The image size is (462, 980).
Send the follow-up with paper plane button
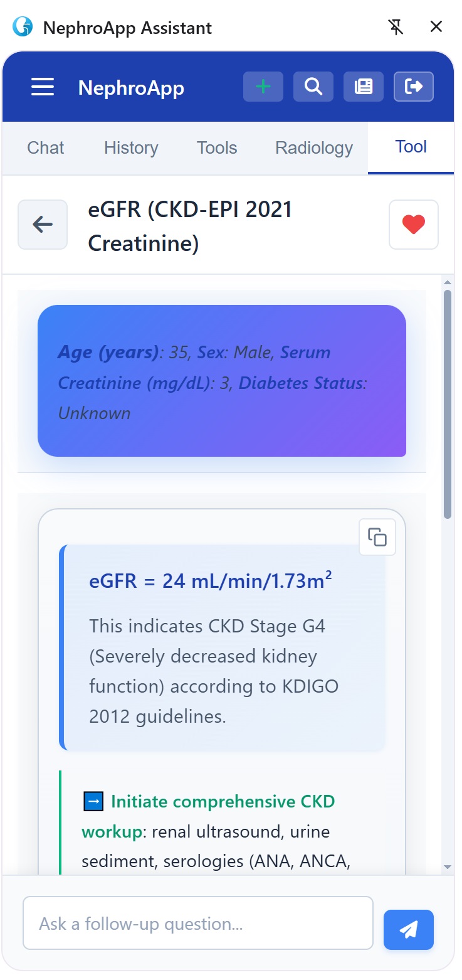[x=409, y=929]
